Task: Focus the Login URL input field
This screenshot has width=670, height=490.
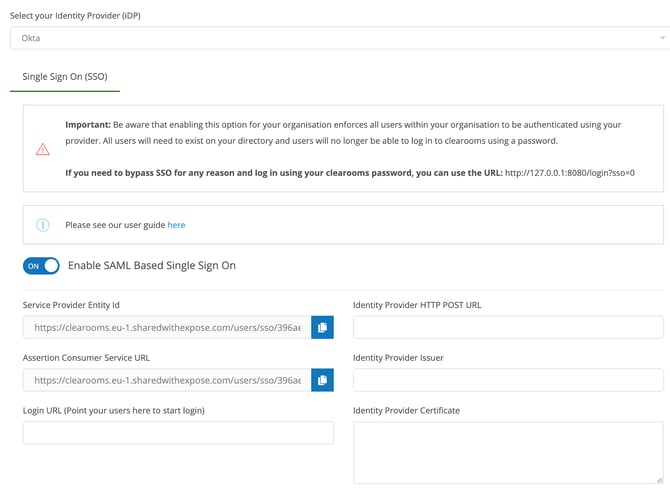Action: pyautogui.click(x=178, y=432)
